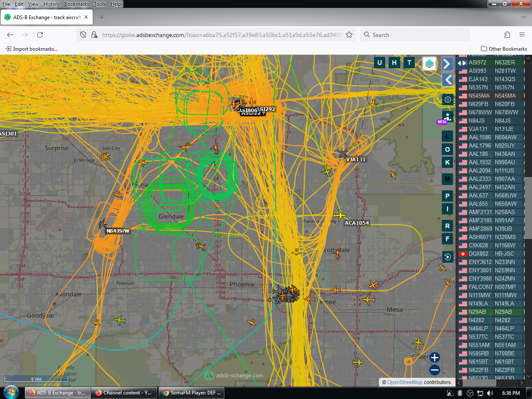Click the aircraft list scroll-down arrow
Viewport: 532px width, 399px height.
pyautogui.click(x=528, y=377)
